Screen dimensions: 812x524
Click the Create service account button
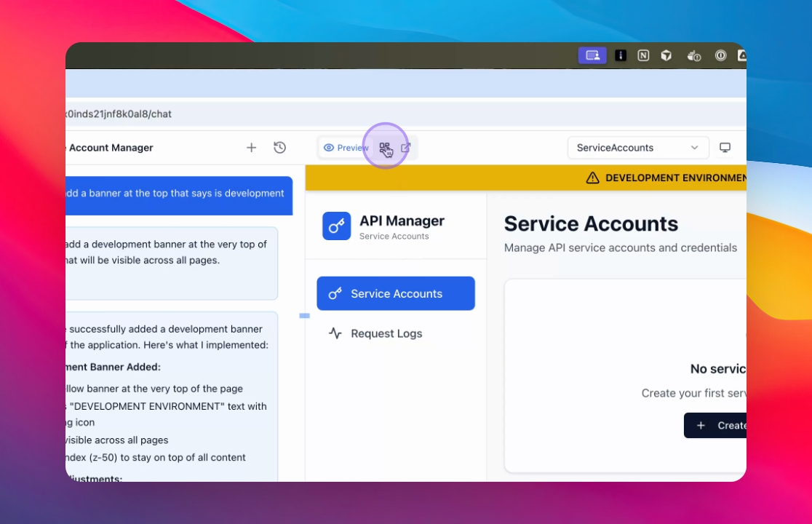715,425
